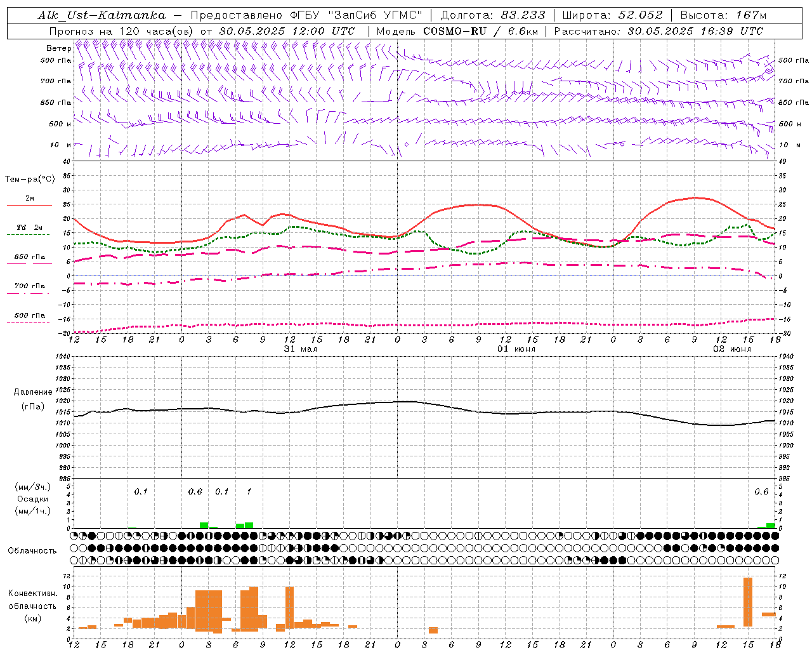Image resolution: width=812 pixels, height=650 pixels.
Task: Click the 01 июня date label
Action: (x=516, y=349)
